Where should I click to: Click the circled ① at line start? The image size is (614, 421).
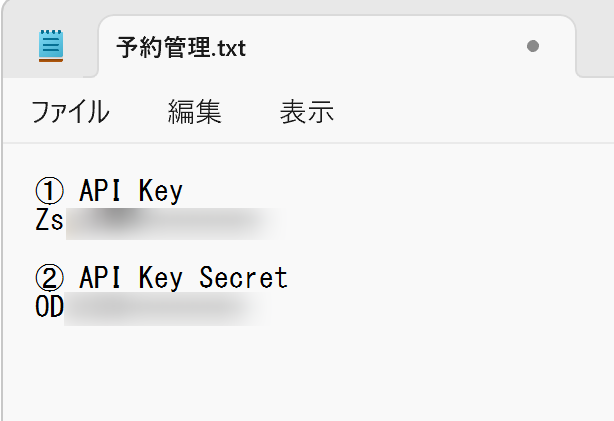[49, 190]
